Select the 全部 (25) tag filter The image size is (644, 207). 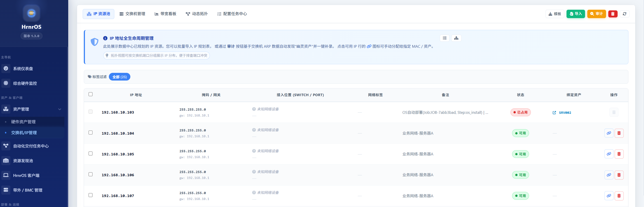119,77
